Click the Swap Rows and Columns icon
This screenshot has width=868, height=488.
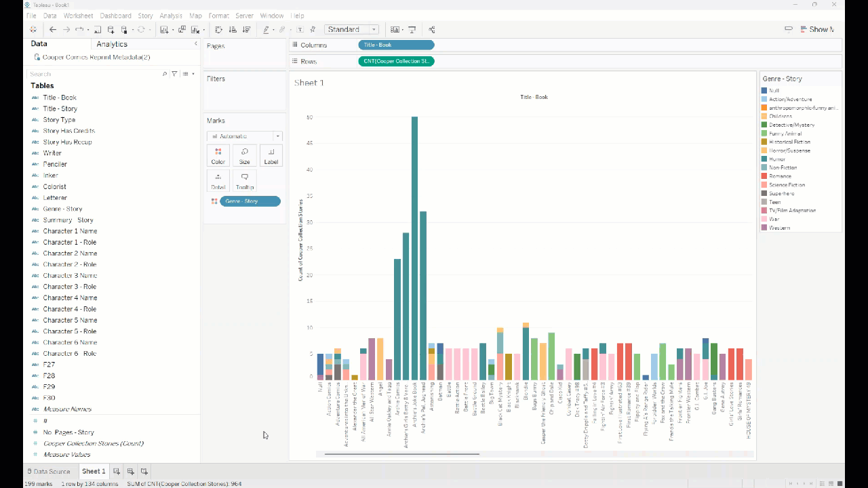coord(218,30)
